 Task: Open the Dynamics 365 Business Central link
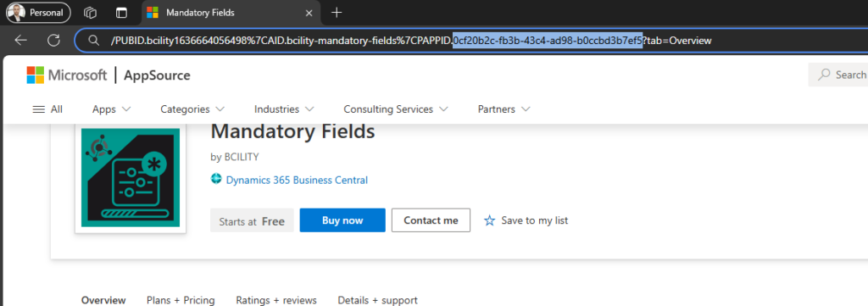(297, 180)
